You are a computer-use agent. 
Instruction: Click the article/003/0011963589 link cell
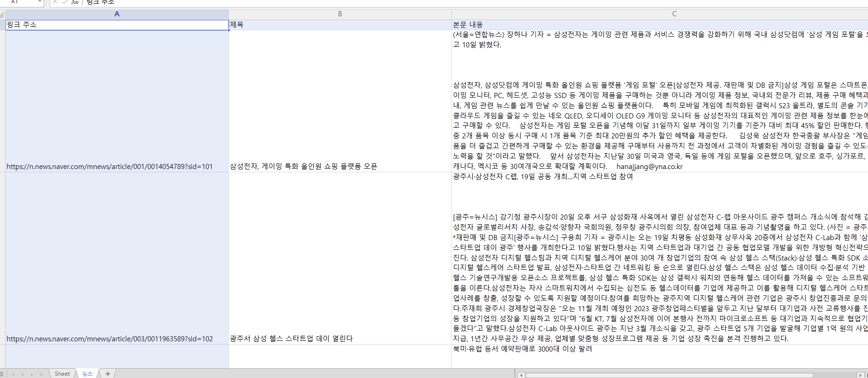(117, 259)
